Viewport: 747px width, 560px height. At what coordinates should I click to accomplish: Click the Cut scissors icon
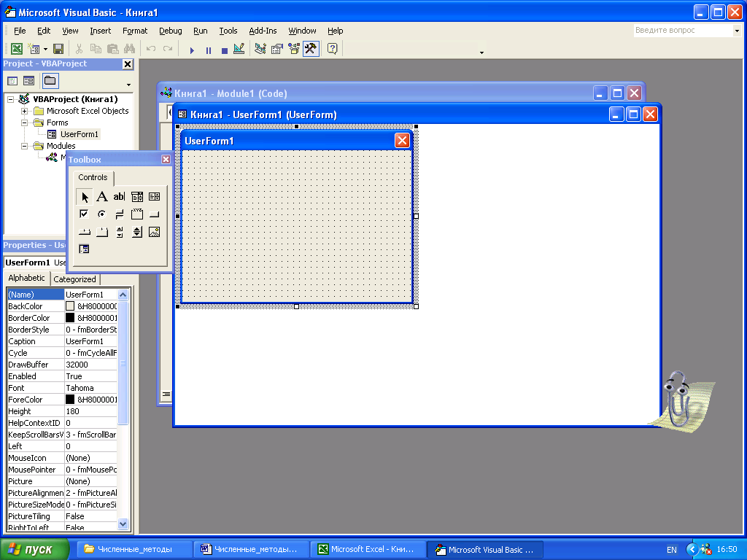click(79, 49)
